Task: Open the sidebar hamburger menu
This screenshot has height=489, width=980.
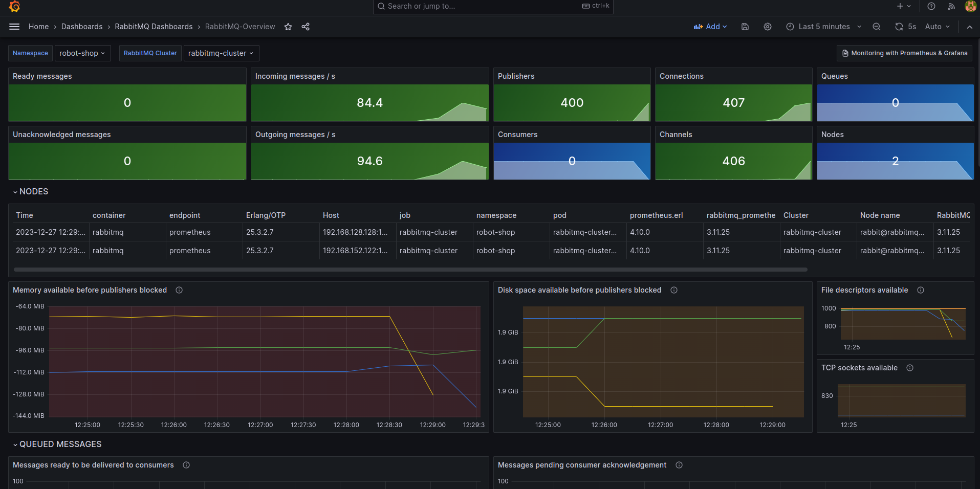Action: coord(14,27)
